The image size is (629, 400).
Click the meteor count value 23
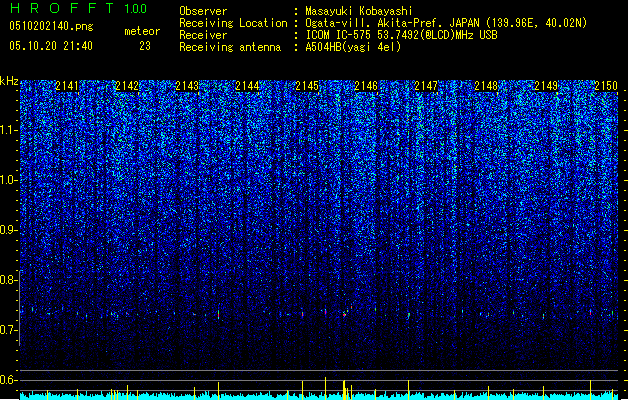coord(145,46)
